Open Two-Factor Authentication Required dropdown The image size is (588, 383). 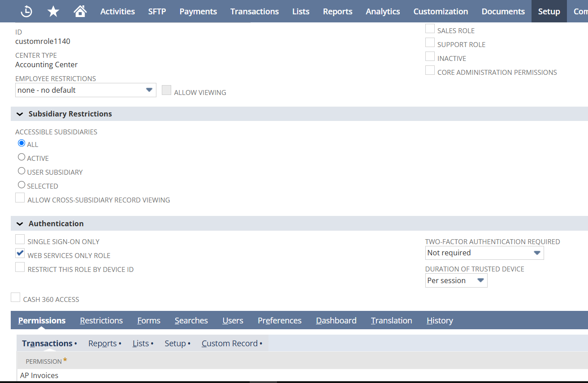click(x=484, y=253)
